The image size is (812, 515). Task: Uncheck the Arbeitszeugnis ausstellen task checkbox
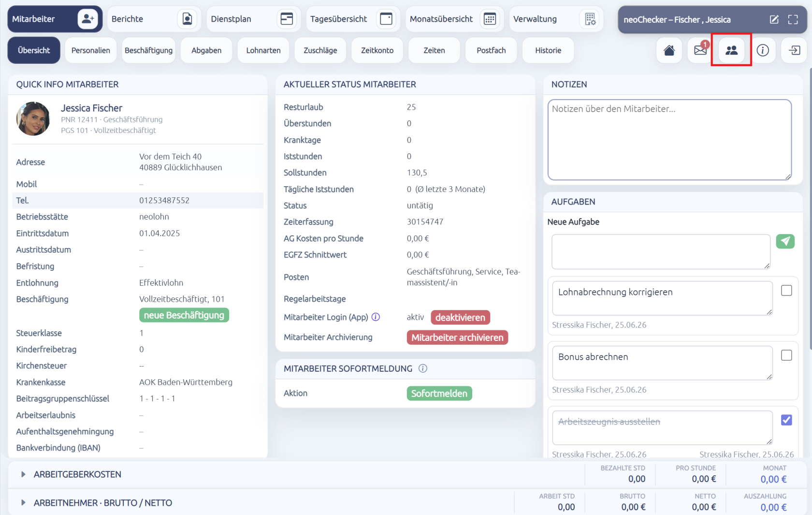point(786,420)
